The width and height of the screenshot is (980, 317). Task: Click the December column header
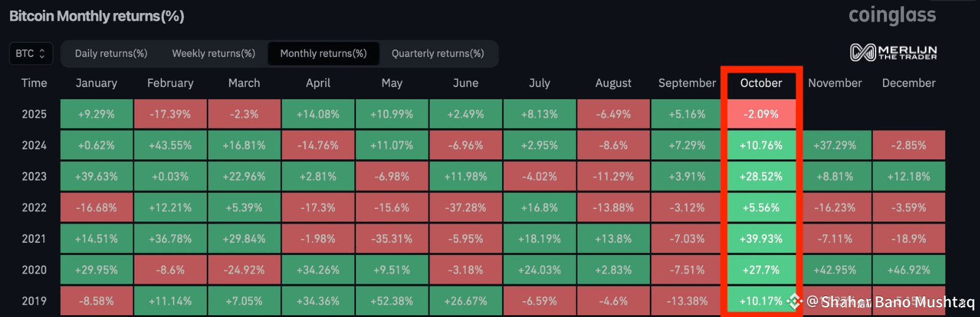point(908,83)
